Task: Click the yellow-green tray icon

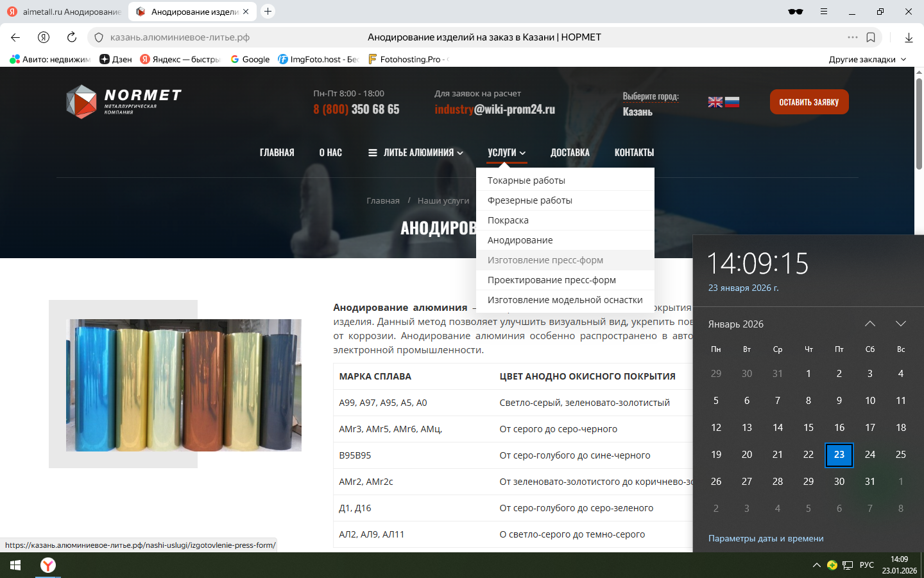Action: pyautogui.click(x=832, y=565)
